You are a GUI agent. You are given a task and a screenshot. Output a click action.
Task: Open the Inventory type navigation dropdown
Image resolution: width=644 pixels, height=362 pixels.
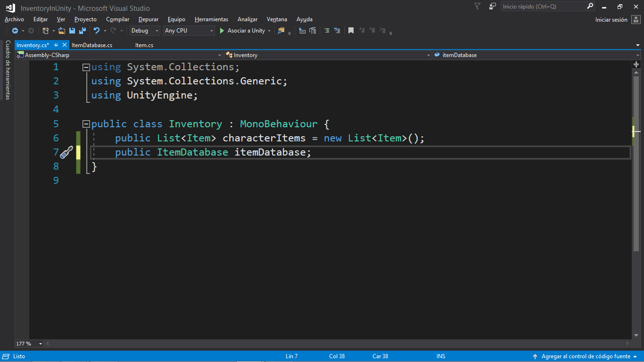328,55
